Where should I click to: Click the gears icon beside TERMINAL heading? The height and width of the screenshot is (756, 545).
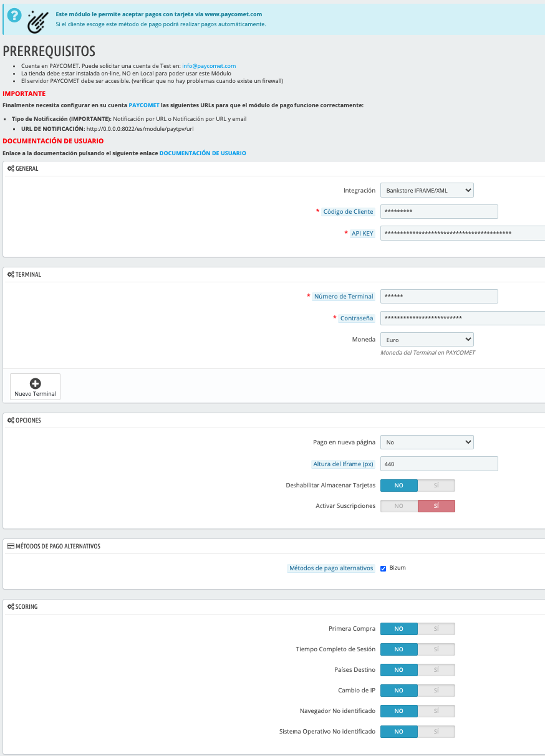click(x=11, y=275)
